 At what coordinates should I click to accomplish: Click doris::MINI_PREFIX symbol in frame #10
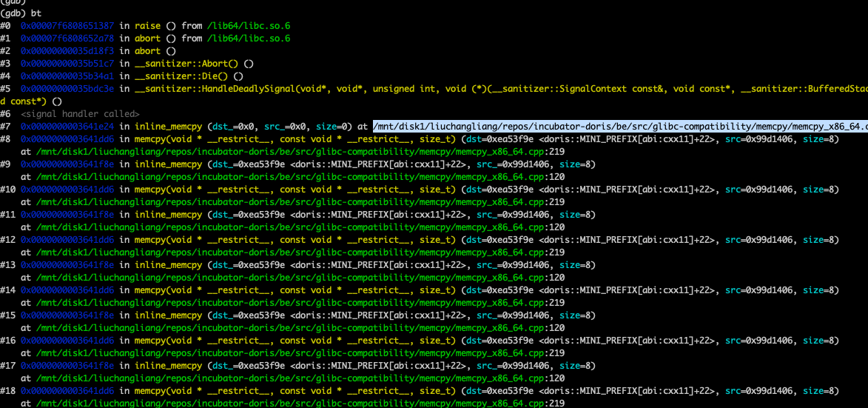(x=627, y=190)
